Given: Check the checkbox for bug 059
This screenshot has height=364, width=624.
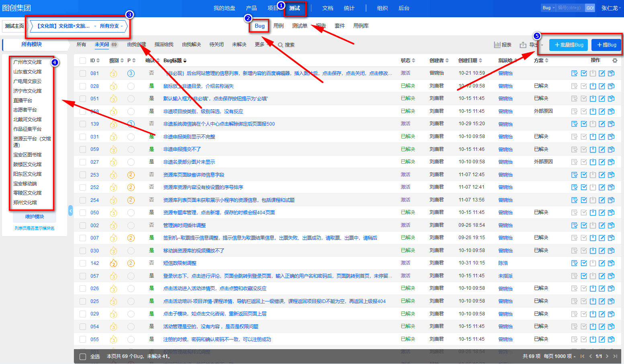Looking at the screenshot, I should pyautogui.click(x=83, y=149).
